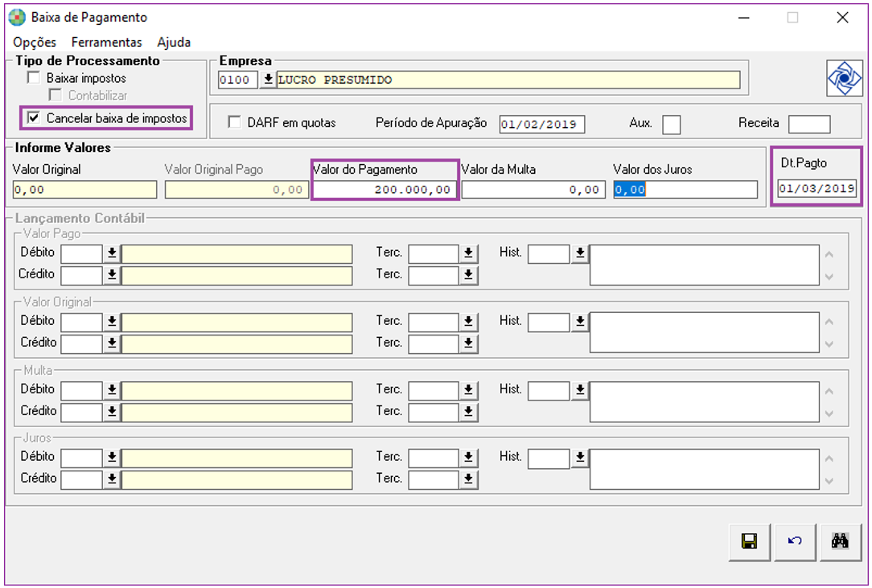Click the Multa history text box
Screen dimensions: 872x588
[x=704, y=401]
